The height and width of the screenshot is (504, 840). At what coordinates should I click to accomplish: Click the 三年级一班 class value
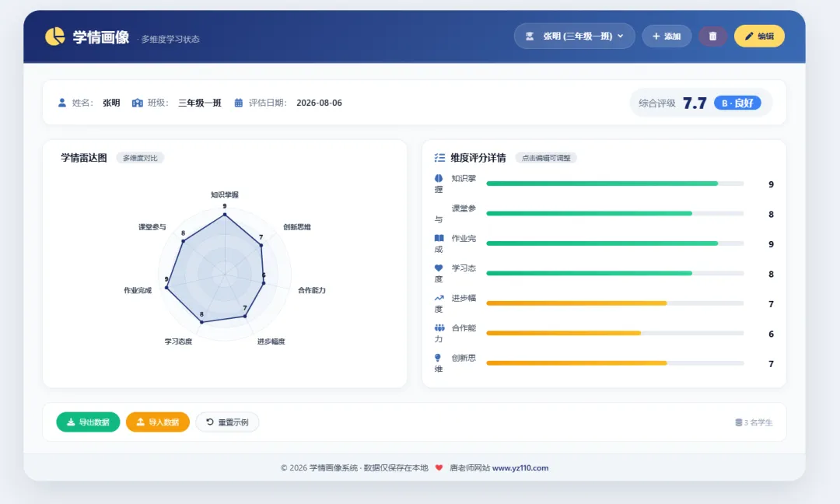tap(200, 103)
